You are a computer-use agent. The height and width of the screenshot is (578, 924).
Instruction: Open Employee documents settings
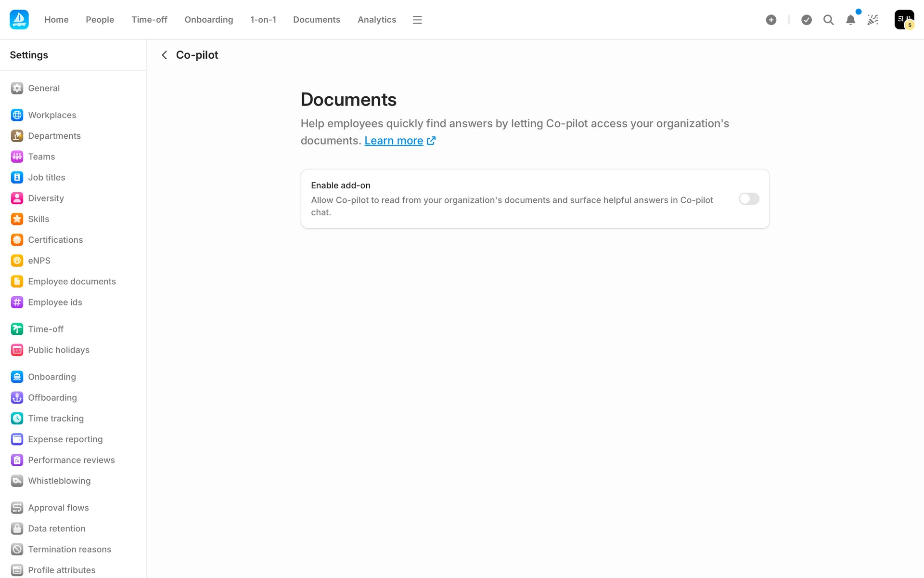coord(72,281)
